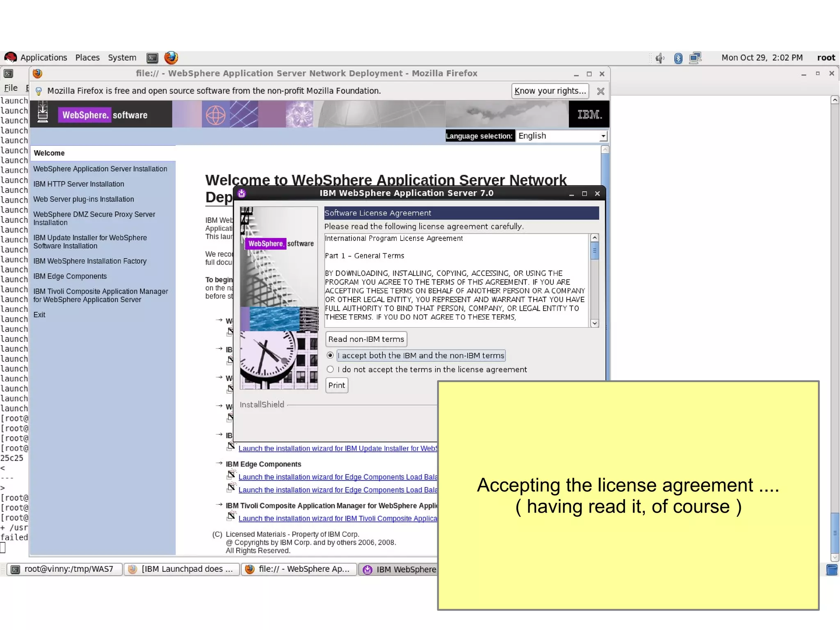Open the Places menu
Image resolution: width=840 pixels, height=630 pixels.
(87, 58)
